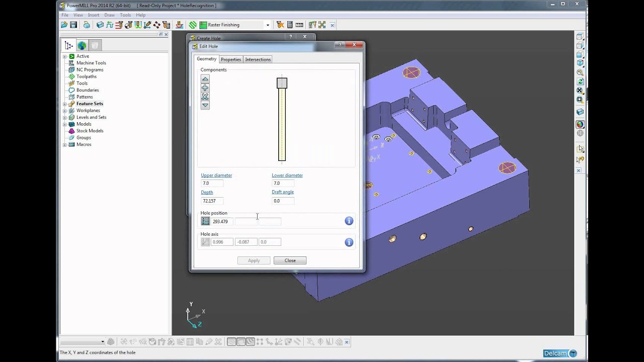
Task: Select the Explorer tree tab icon
Action: pos(69,46)
